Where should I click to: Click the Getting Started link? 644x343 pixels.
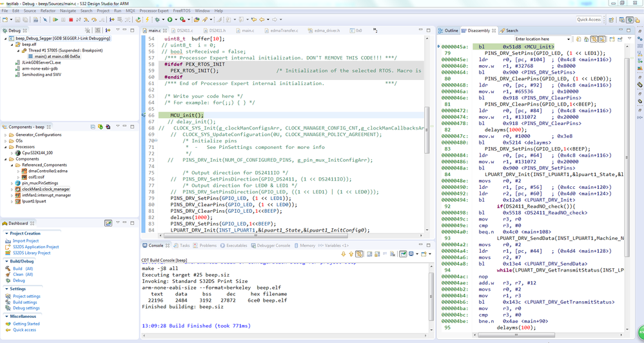(26, 324)
